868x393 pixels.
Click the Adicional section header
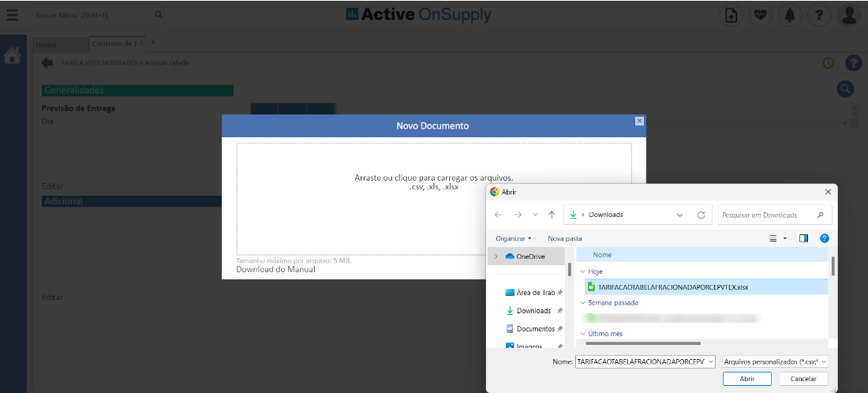tap(132, 201)
